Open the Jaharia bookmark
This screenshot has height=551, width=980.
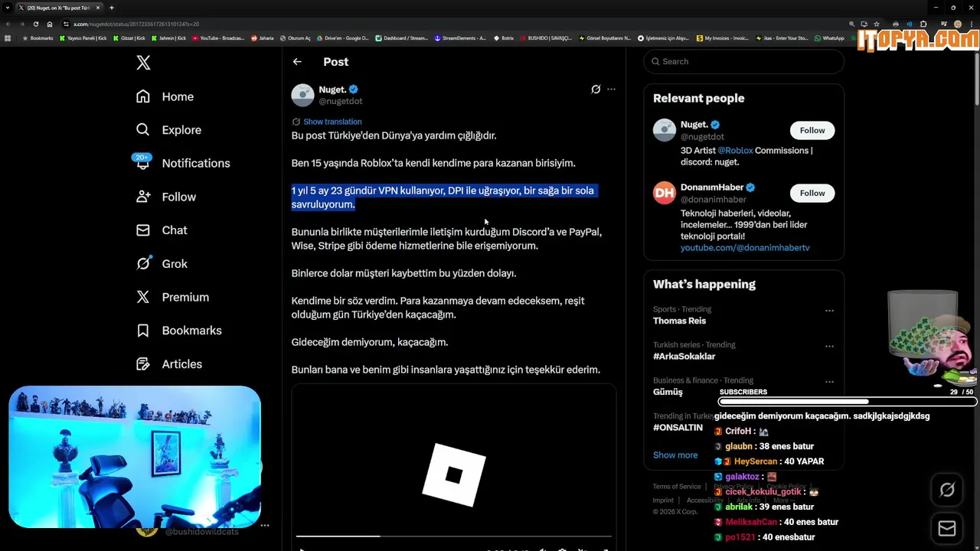[x=263, y=37]
